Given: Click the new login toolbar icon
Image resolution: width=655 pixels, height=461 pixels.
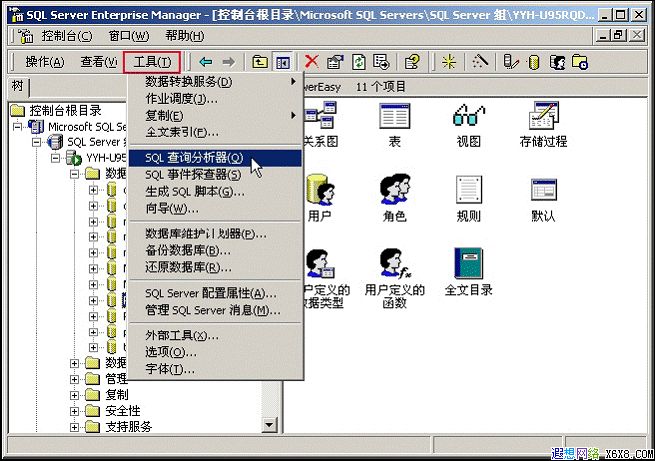Looking at the screenshot, I should pos(557,62).
